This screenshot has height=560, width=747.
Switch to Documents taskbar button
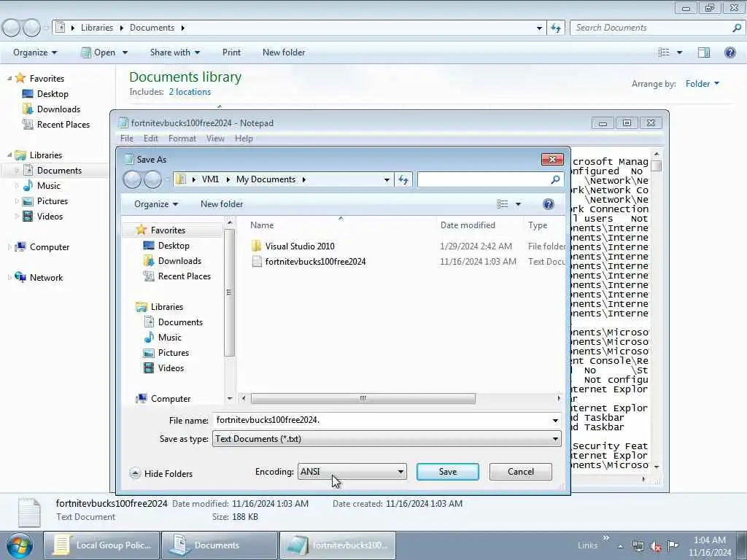(219, 545)
